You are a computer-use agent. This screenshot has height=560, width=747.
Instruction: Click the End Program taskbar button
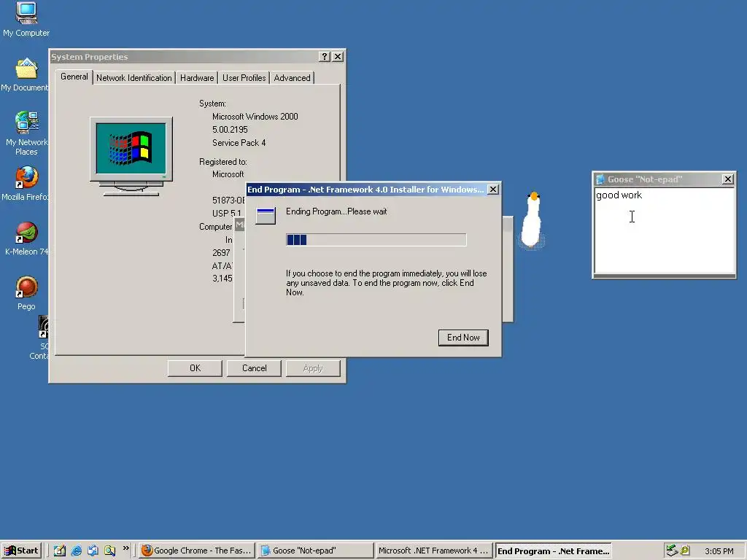coord(553,551)
